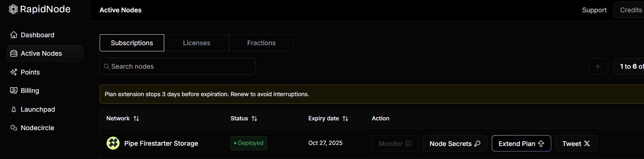Switch to the Fractions tab
644x159 pixels.
(261, 43)
